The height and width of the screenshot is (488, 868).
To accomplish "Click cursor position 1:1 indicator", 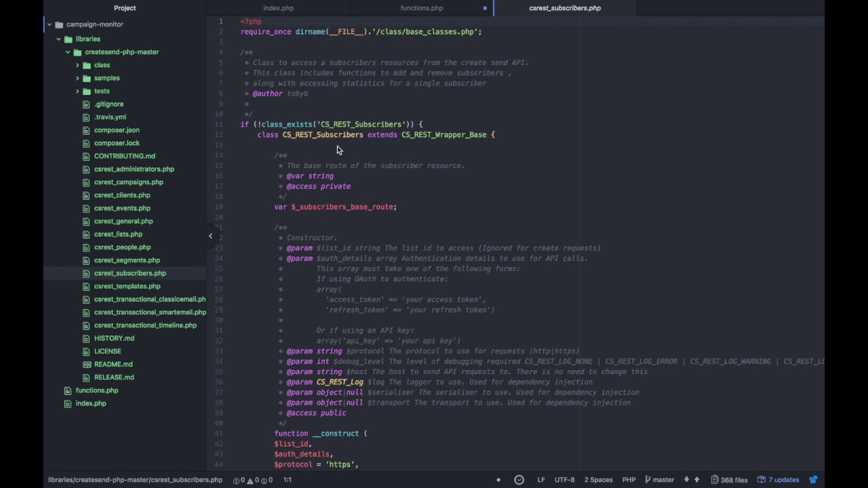I will [288, 480].
